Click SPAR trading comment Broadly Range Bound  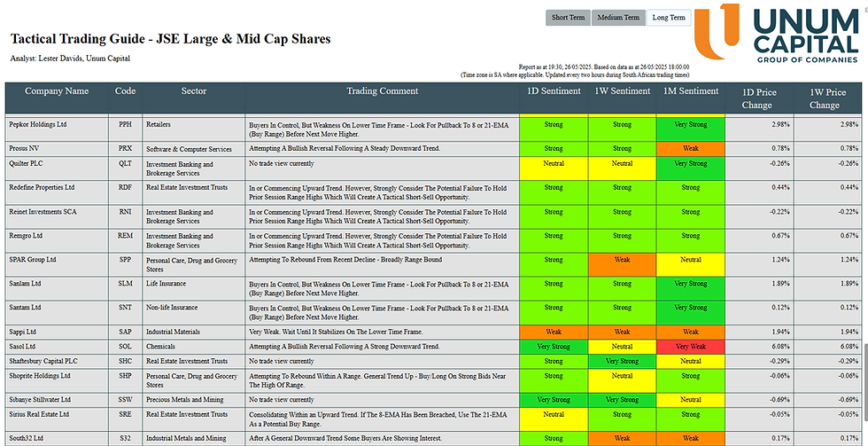pyautogui.click(x=345, y=259)
